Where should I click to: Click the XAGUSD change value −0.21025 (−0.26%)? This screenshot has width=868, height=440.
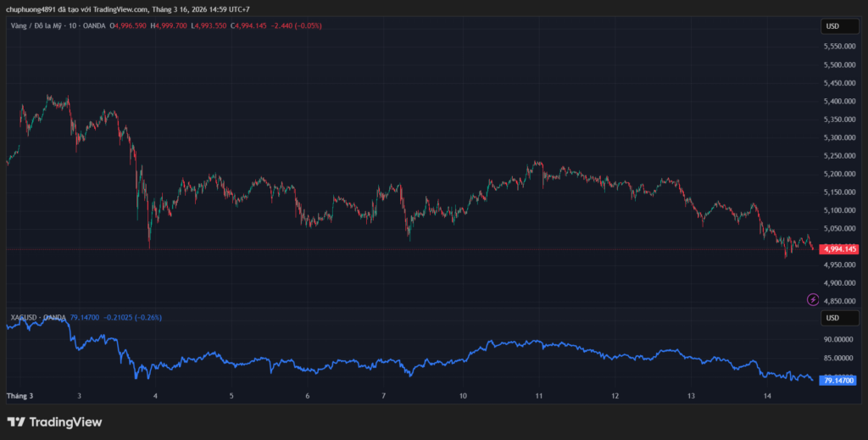(x=132, y=317)
